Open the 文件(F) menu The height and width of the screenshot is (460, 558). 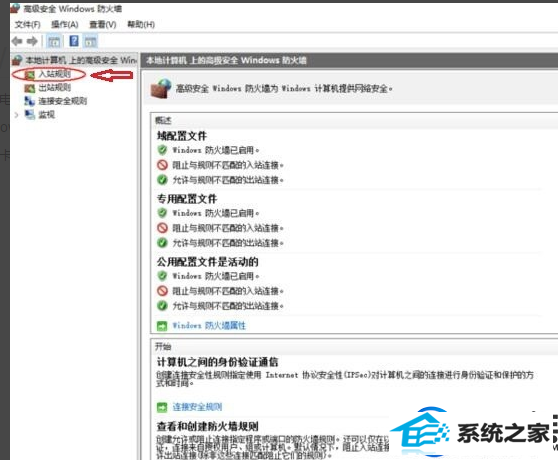coord(28,25)
